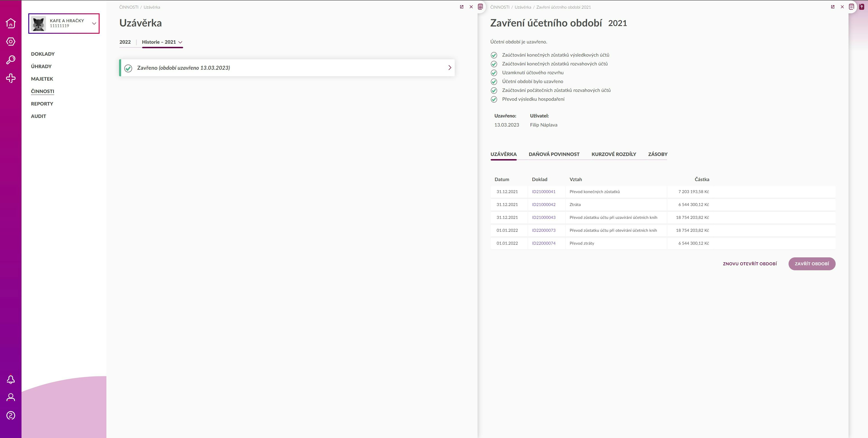Click the notes icon at top right
The height and width of the screenshot is (438, 868).
pyautogui.click(x=851, y=7)
